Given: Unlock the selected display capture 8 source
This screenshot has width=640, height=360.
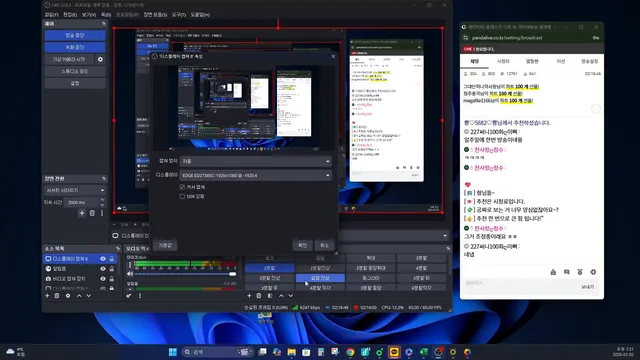Looking at the screenshot, I should pos(111,259).
